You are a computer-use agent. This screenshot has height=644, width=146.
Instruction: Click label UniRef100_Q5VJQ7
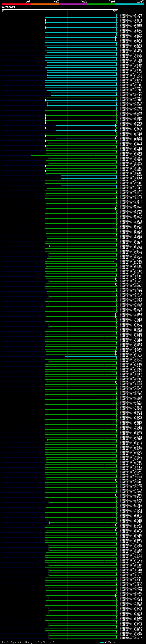(x=131, y=213)
